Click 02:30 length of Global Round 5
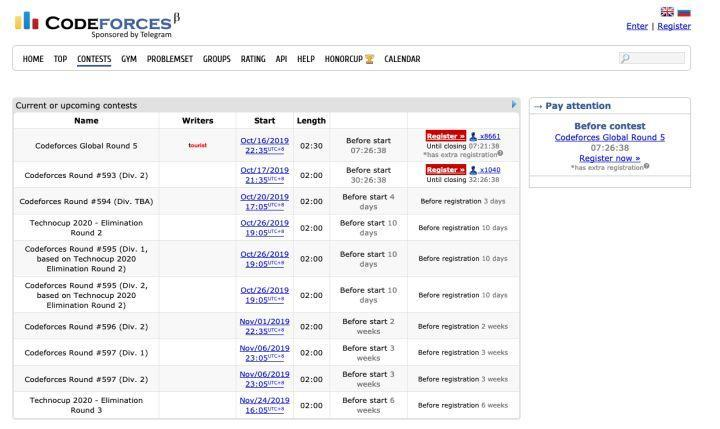Image resolution: width=720 pixels, height=429 pixels. click(x=311, y=146)
